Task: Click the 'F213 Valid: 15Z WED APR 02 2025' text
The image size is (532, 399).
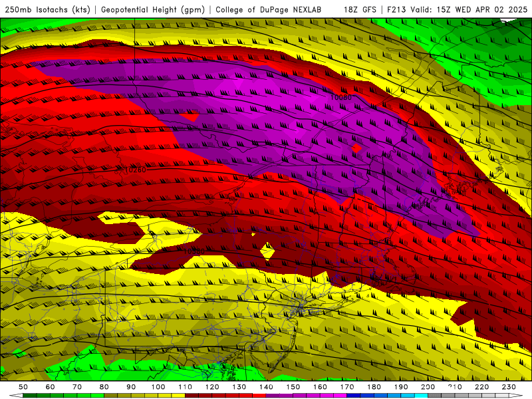Action: click(457, 9)
